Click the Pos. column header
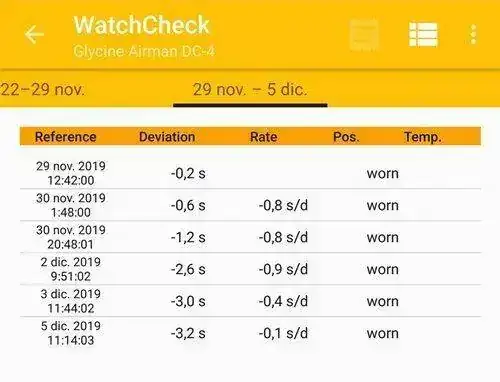This screenshot has height=382, width=500. 346,137
